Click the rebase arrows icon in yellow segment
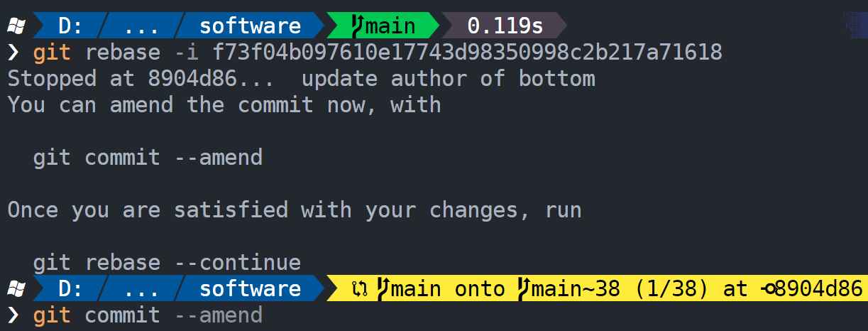Screen dimensions: 868x331 pos(359,289)
